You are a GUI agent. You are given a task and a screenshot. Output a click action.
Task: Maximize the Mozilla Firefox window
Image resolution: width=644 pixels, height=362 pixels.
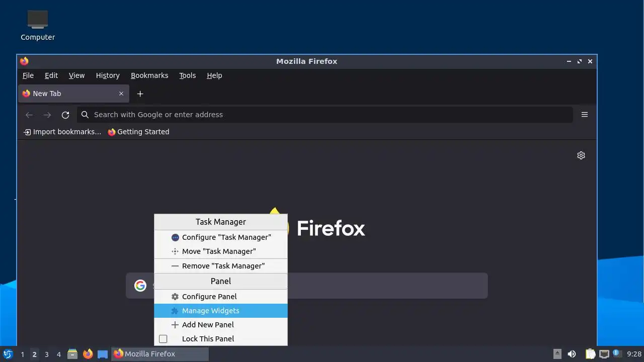point(580,61)
